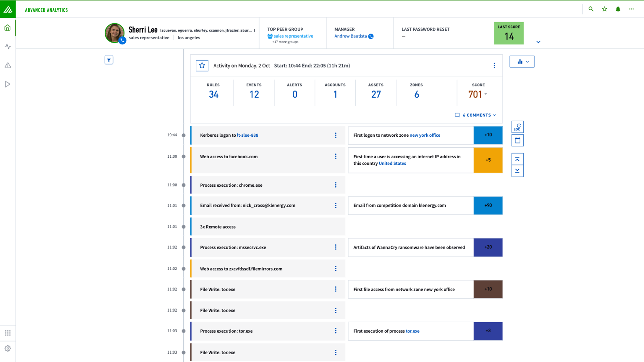644x362 pixels.
Task: Open manager Andrew Bautista link
Action: tap(350, 36)
